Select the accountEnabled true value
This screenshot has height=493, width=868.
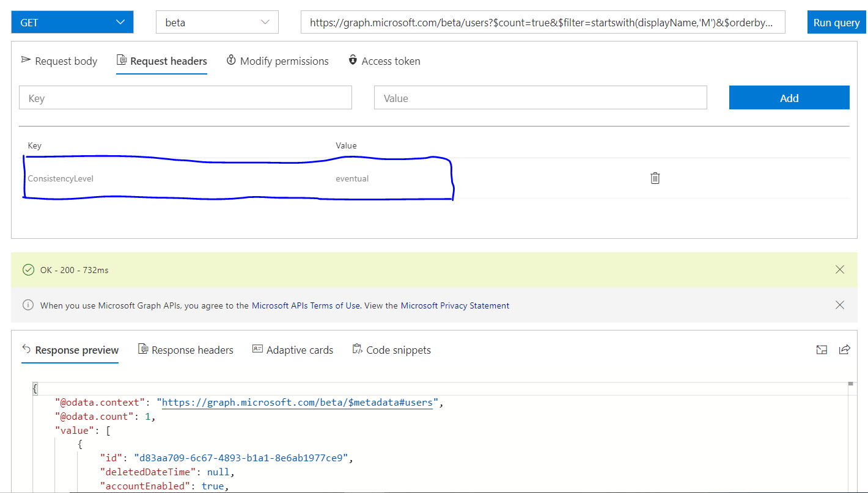pyautogui.click(x=213, y=486)
